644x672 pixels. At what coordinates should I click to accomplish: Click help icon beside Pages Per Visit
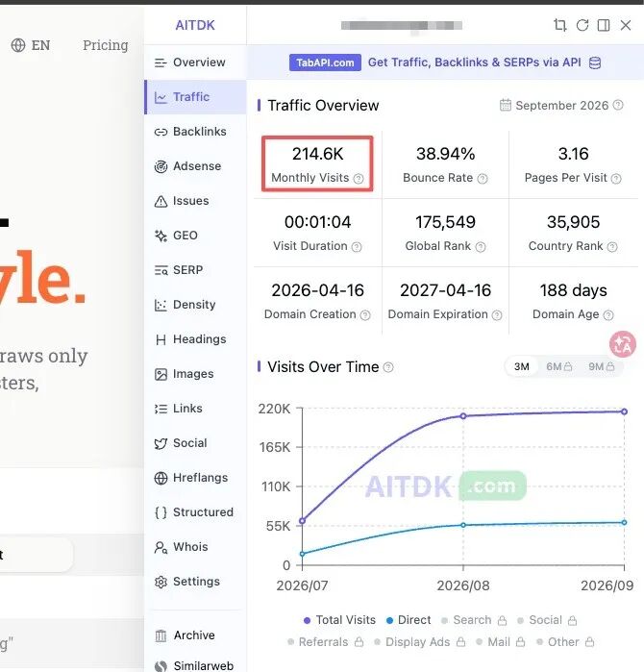tap(616, 178)
